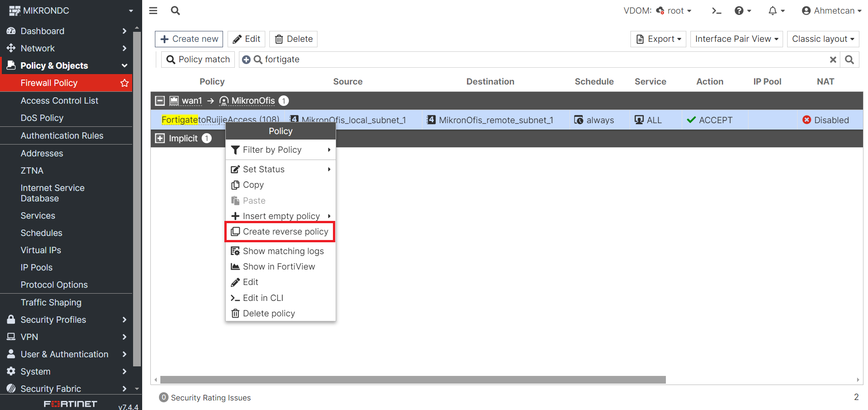868x410 pixels.
Task: Toggle the hamburger menu icon
Action: (153, 10)
